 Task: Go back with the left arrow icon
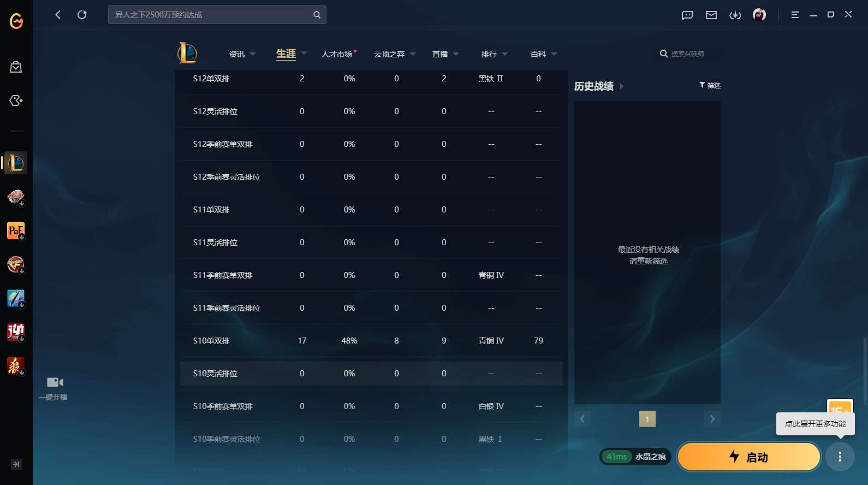(58, 15)
